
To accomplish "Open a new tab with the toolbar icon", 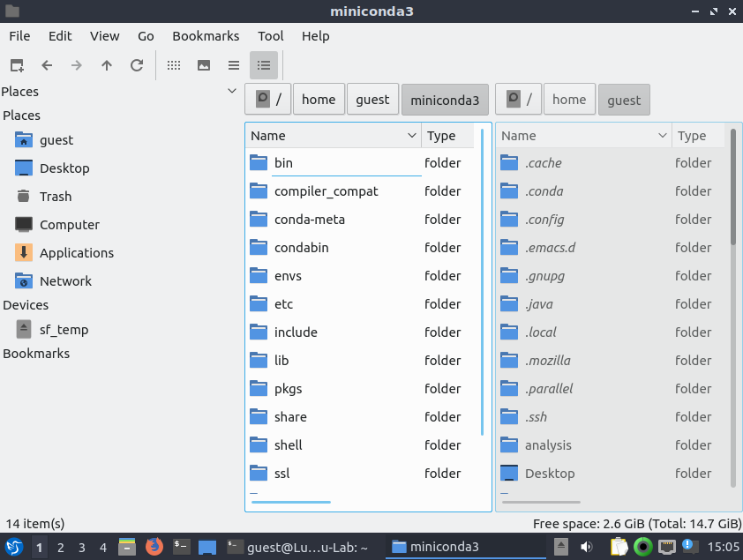I will [17, 65].
